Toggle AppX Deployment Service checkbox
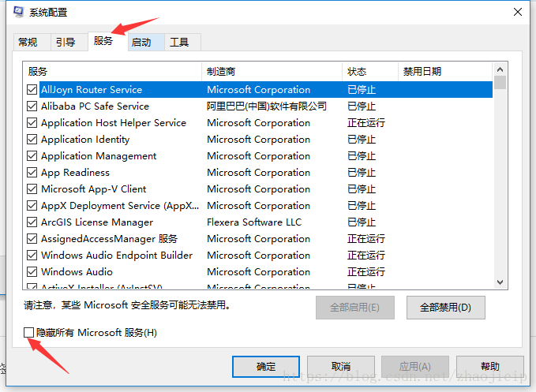Viewport: 536px width, 392px height. point(32,206)
